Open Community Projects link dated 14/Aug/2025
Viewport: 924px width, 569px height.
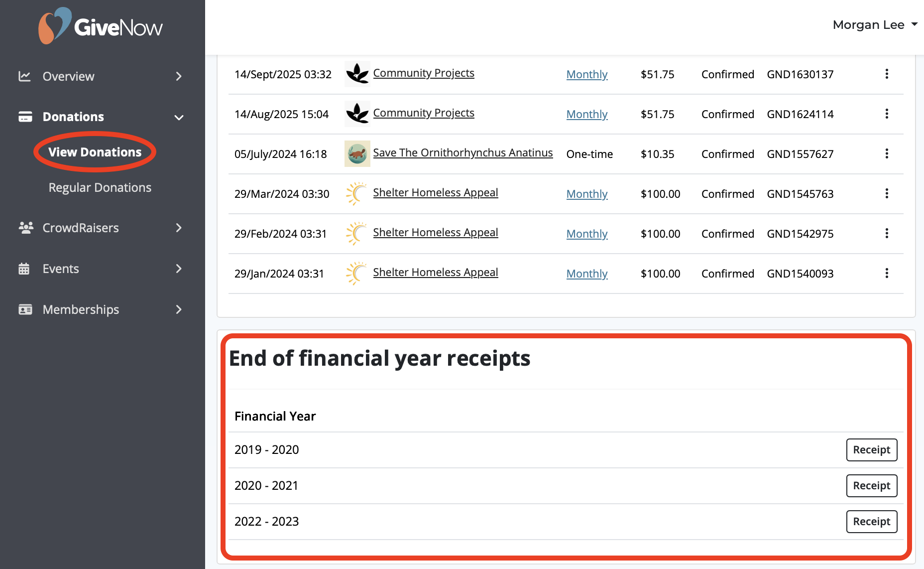pos(424,113)
